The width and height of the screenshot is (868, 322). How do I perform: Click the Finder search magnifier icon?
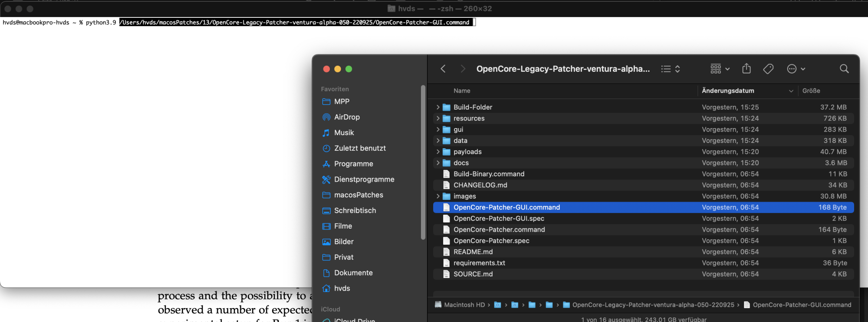844,69
